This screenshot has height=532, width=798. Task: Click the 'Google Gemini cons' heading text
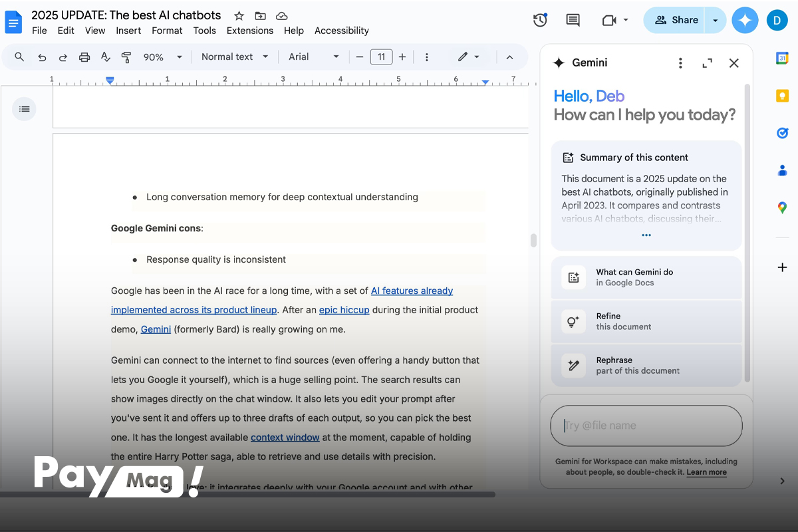click(156, 228)
